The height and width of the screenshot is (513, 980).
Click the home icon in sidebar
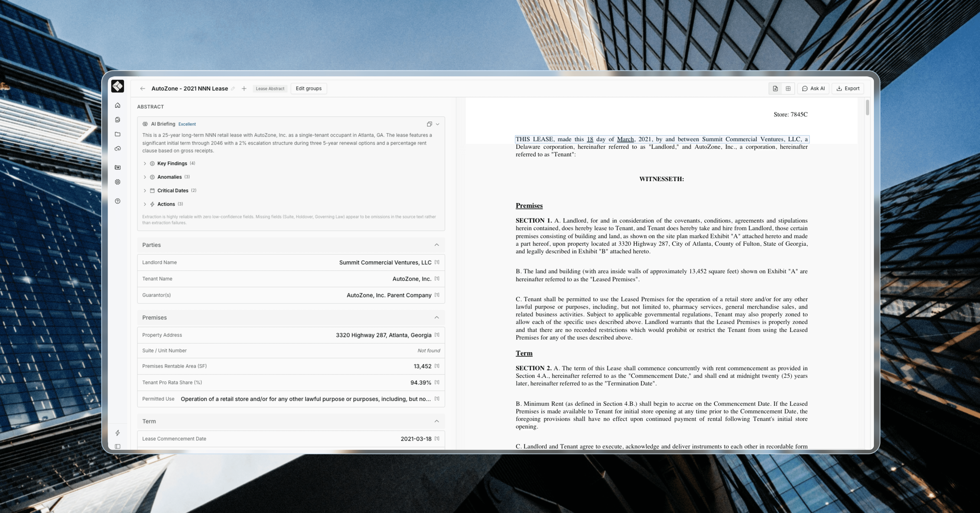click(x=118, y=105)
